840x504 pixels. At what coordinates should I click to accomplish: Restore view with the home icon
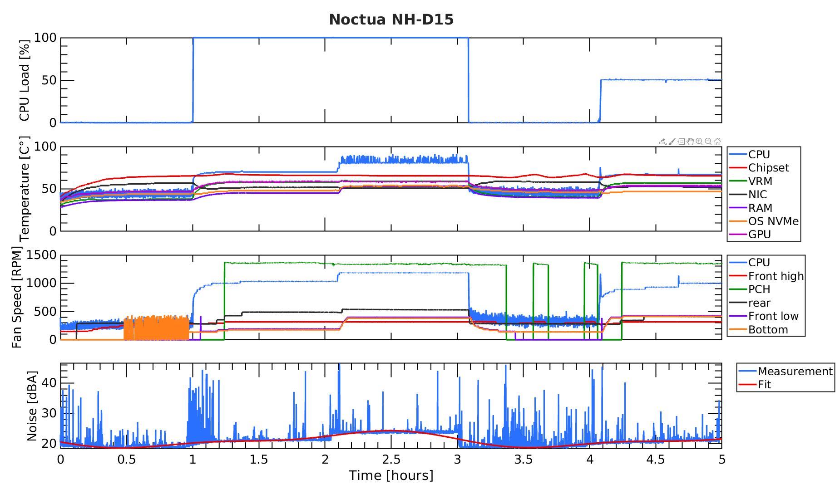pyautogui.click(x=717, y=142)
